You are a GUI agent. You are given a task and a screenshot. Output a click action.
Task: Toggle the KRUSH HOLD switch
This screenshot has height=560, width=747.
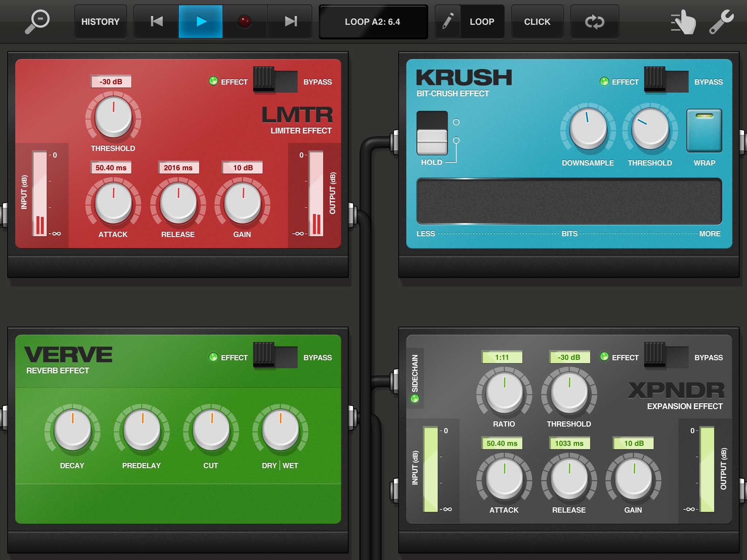[432, 133]
